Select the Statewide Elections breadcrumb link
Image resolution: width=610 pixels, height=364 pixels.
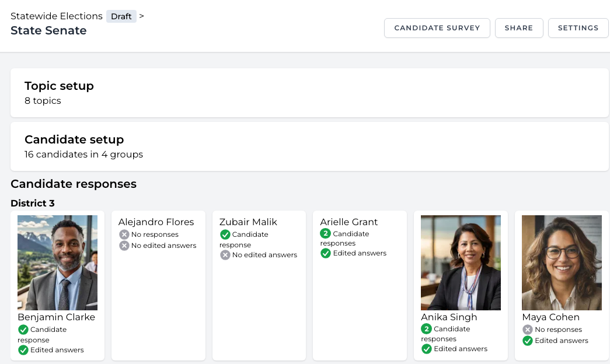pos(56,16)
